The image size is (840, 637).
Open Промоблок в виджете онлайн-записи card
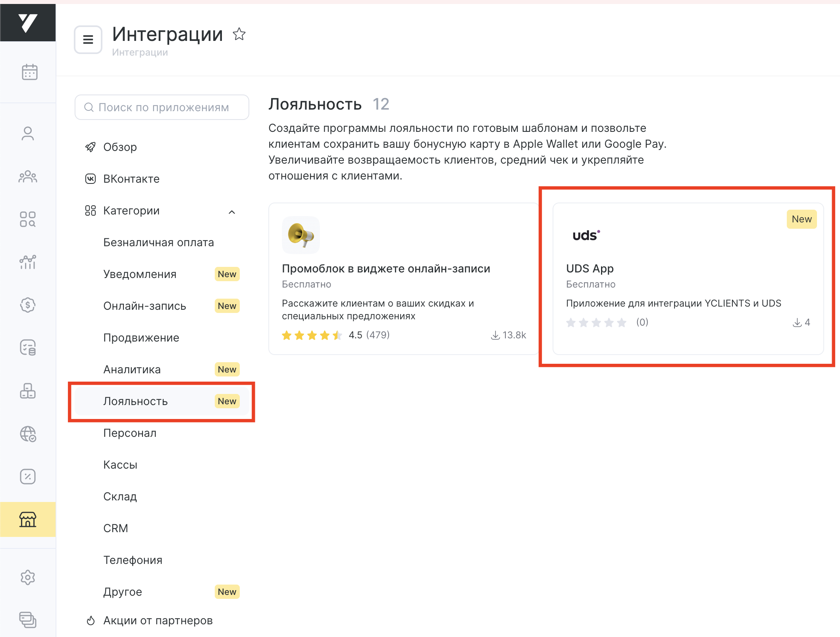pos(403,278)
